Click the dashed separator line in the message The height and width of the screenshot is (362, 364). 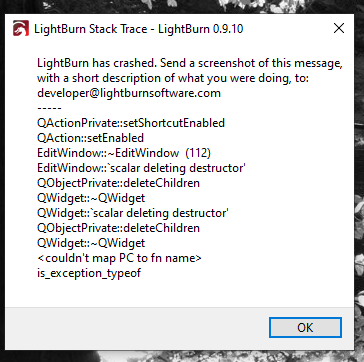[x=49, y=108]
